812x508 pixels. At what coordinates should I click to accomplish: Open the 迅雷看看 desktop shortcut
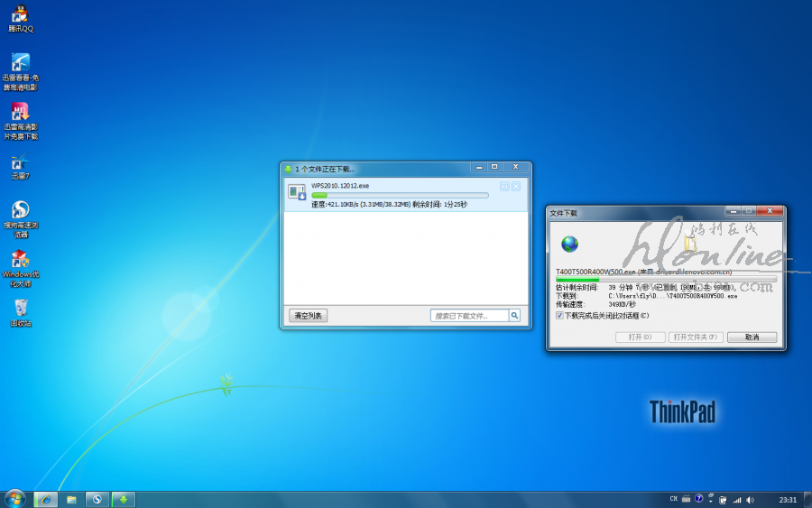[20, 65]
